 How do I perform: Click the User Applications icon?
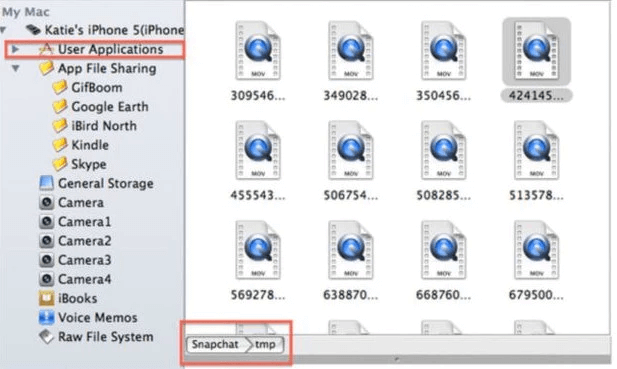click(46, 50)
